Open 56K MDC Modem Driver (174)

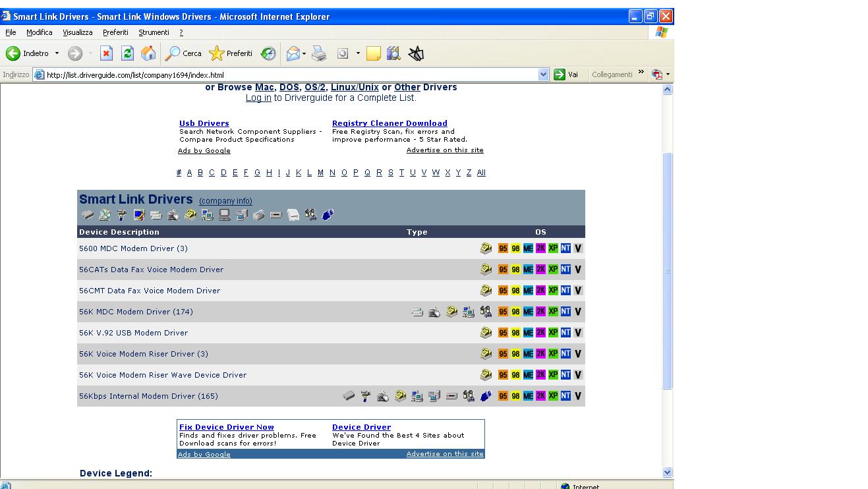[136, 312]
